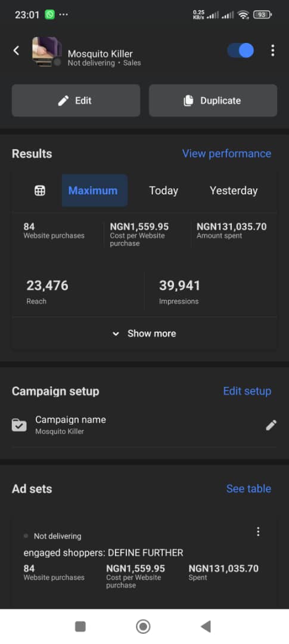This screenshot has height=644, width=289.
Task: Open View performance link
Action: click(x=226, y=154)
